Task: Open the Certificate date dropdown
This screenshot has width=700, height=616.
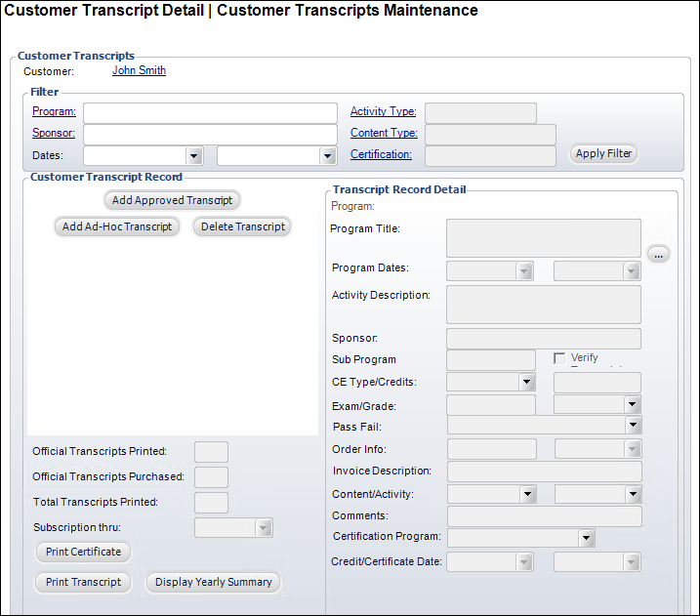Action: (631, 562)
